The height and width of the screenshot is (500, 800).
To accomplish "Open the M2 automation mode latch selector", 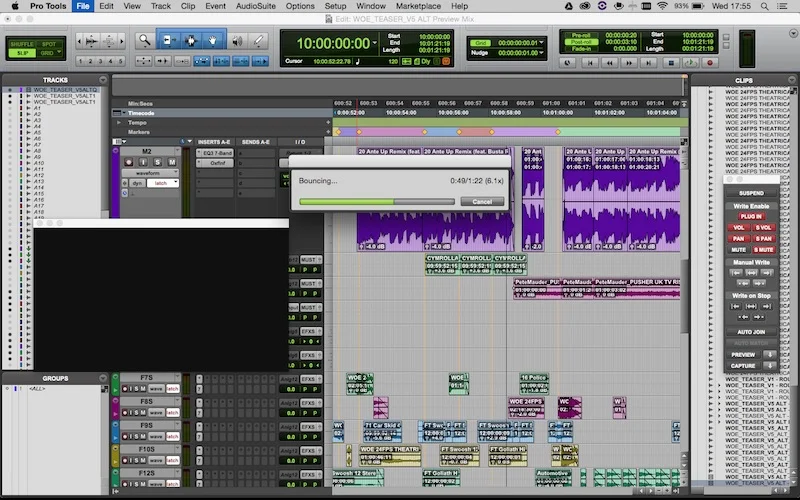I will [x=163, y=183].
